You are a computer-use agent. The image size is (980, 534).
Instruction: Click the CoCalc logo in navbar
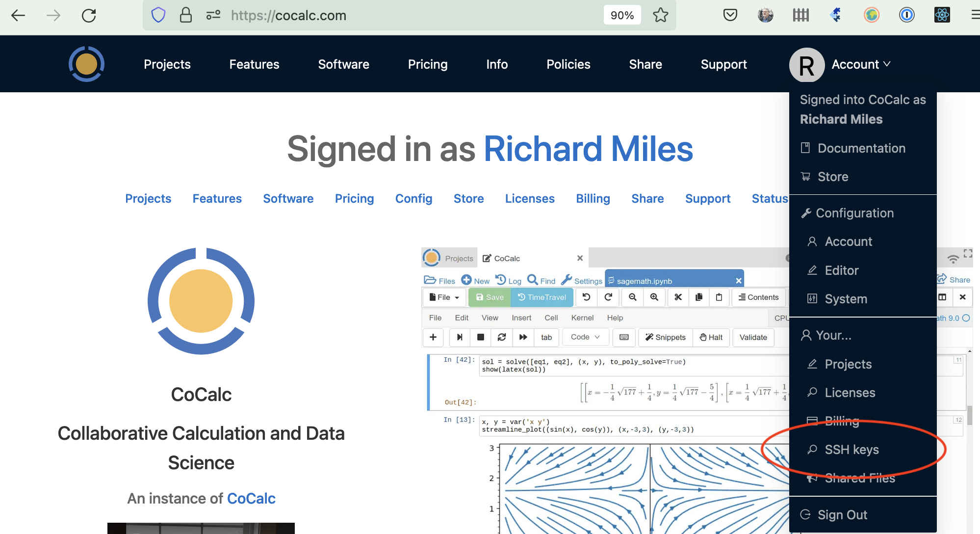[x=86, y=64]
